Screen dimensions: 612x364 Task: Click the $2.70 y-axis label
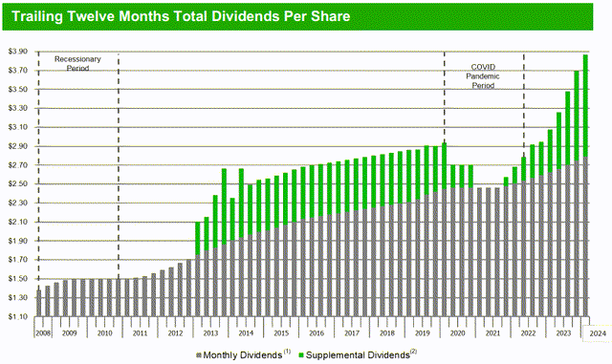(x=18, y=165)
